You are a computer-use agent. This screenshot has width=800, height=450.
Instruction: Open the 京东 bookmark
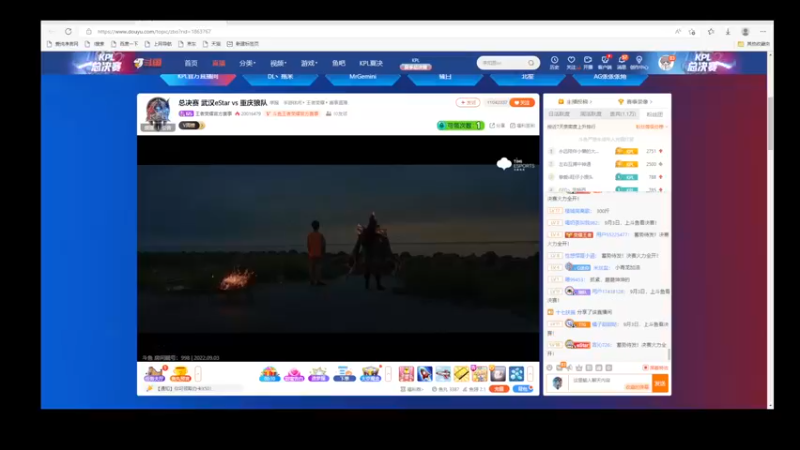pyautogui.click(x=187, y=44)
